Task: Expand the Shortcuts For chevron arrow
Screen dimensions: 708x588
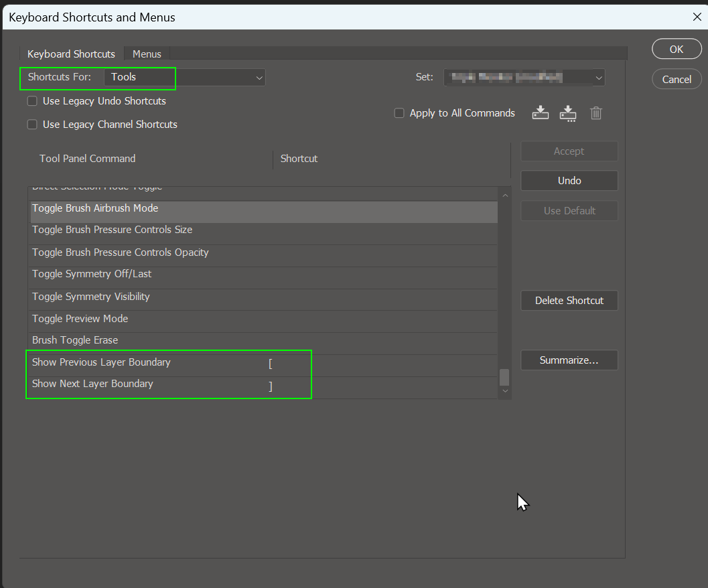Action: (x=259, y=78)
